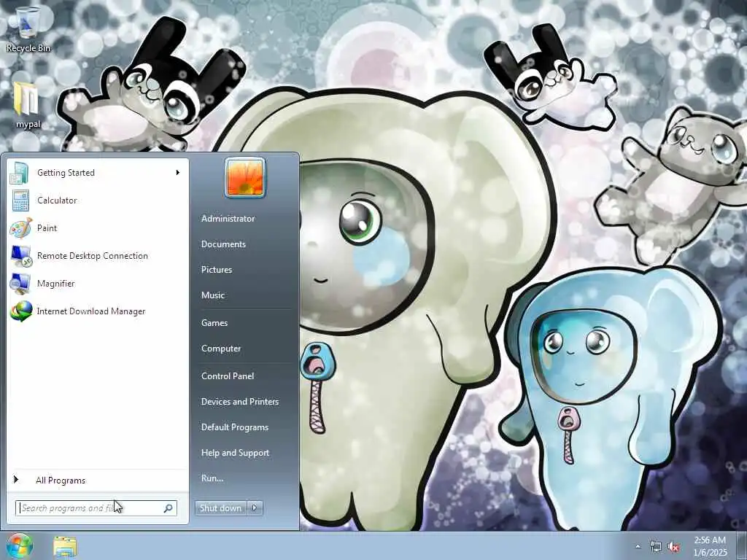The image size is (747, 560).
Task: Expand the Getting Started submenu arrow
Action: [178, 172]
